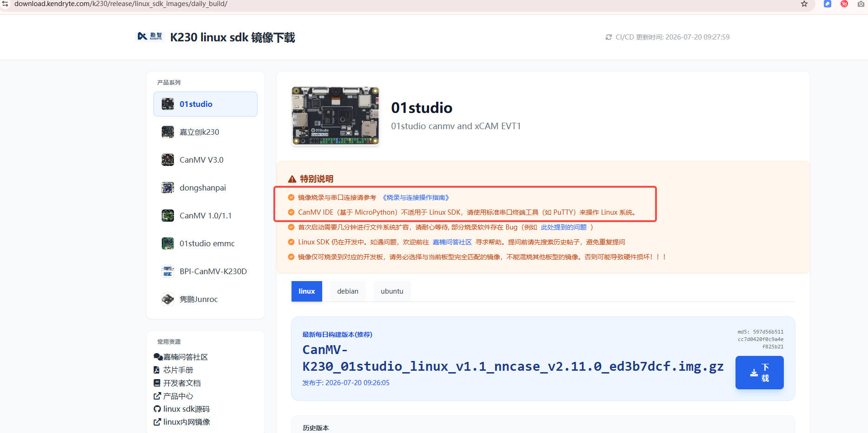Click the K230 linux sdk 镜像下载 page title

(232, 37)
